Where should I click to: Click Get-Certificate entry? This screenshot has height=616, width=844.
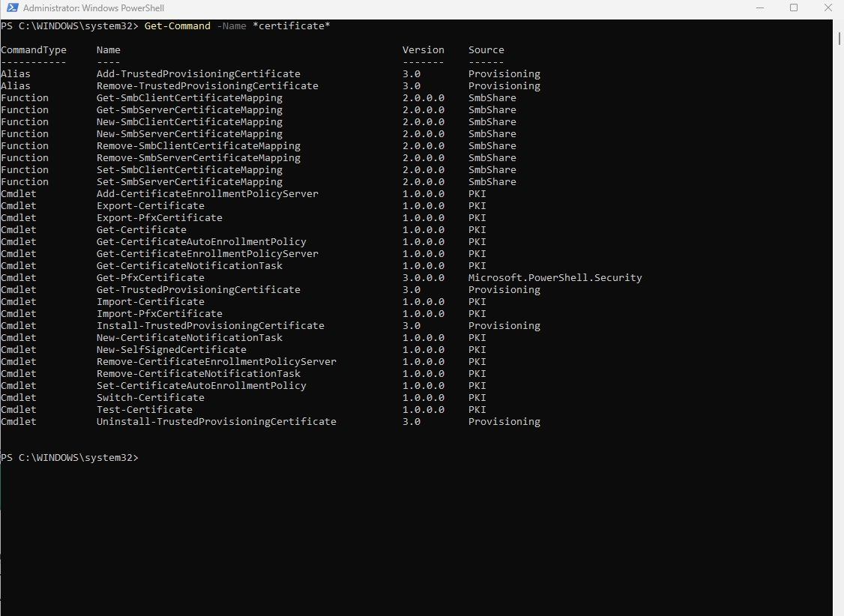pyautogui.click(x=141, y=230)
